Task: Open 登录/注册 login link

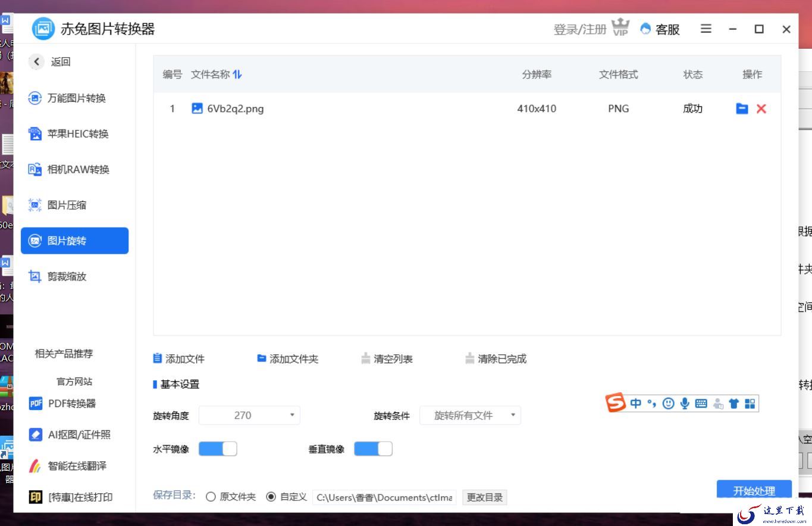Action: click(x=580, y=29)
